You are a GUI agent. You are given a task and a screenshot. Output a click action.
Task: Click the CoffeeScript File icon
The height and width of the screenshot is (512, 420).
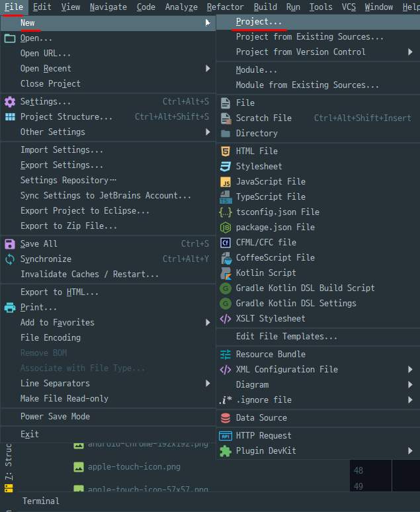[x=226, y=258]
